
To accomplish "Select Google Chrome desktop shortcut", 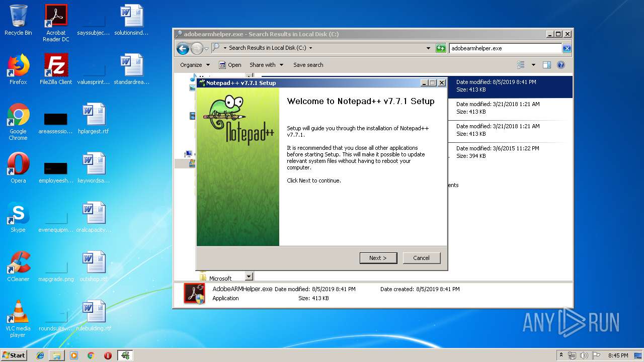I will 18,122.
